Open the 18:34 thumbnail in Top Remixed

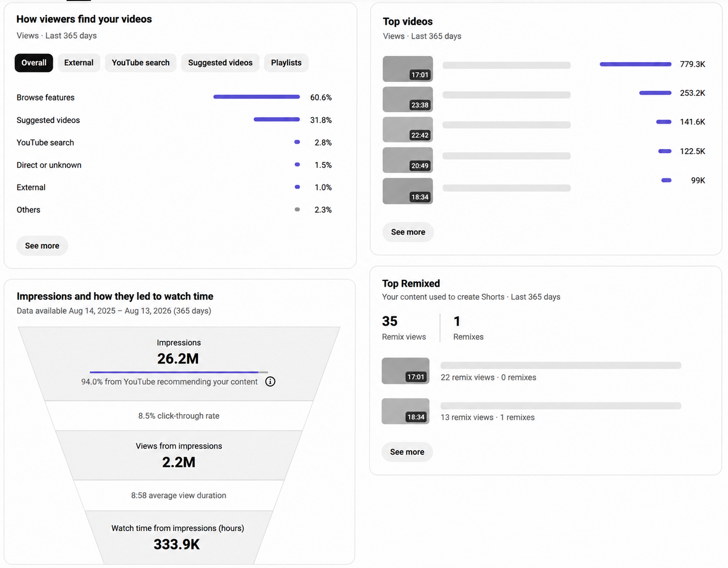(x=406, y=411)
